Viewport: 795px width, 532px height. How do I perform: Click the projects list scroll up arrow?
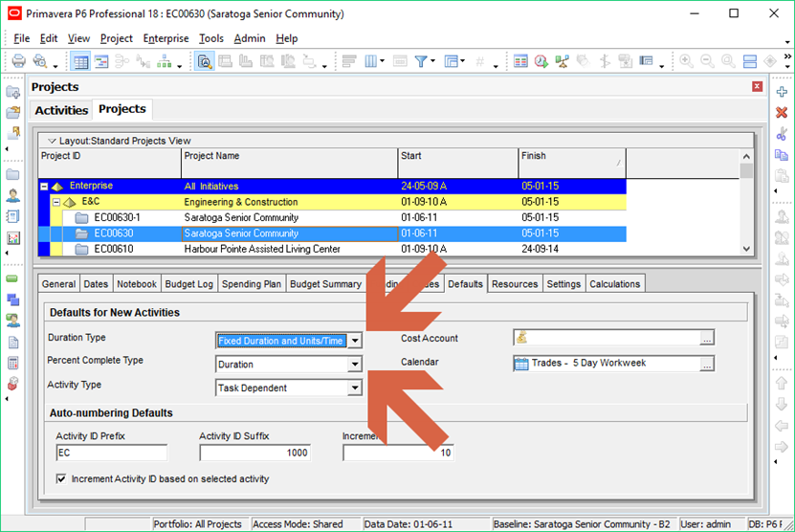(746, 156)
